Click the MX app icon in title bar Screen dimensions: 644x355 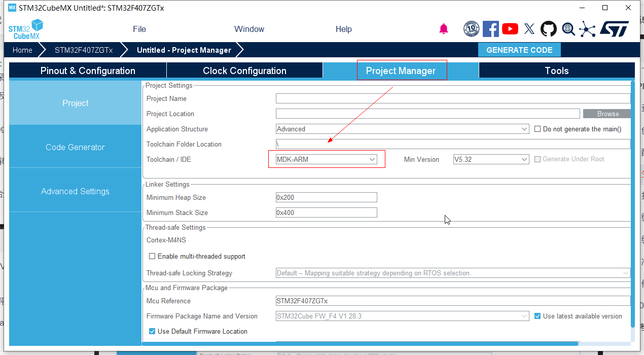click(12, 8)
